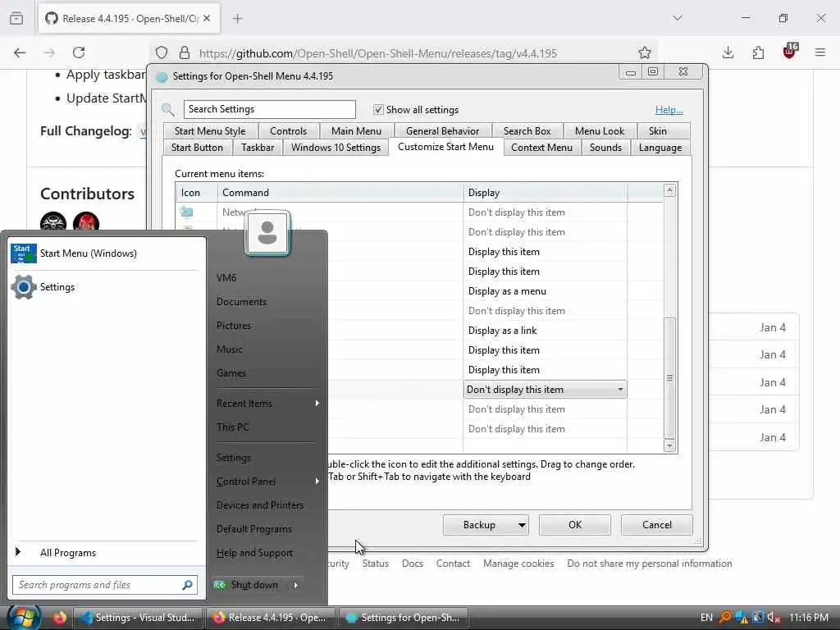Open the Don't display this item dropdown
Screen dimensions: 840x630
tap(545, 390)
